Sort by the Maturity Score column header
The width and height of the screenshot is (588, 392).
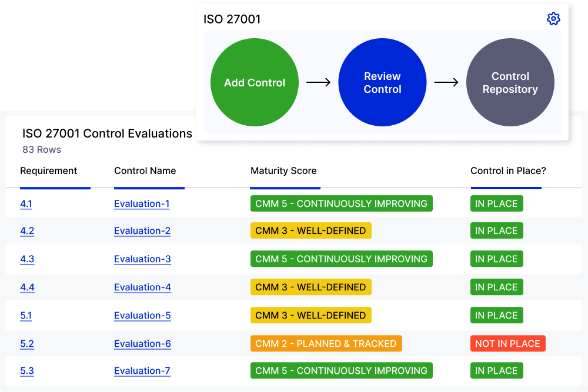point(283,170)
